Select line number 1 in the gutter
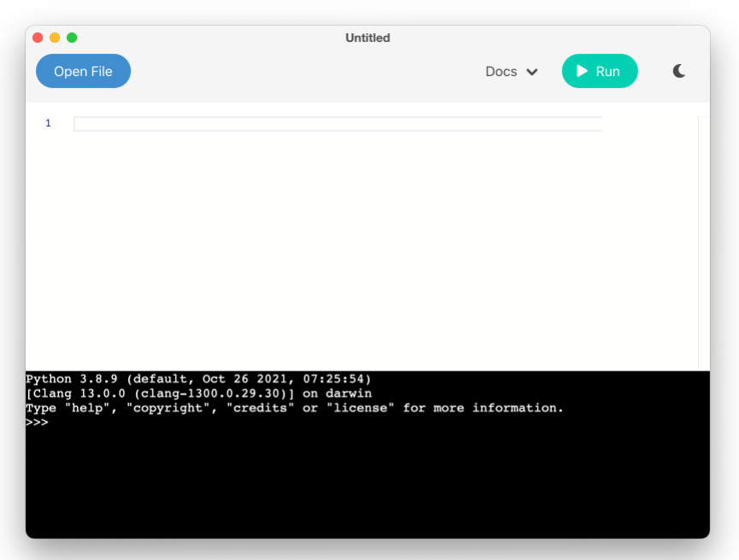The width and height of the screenshot is (739, 560). pos(48,124)
